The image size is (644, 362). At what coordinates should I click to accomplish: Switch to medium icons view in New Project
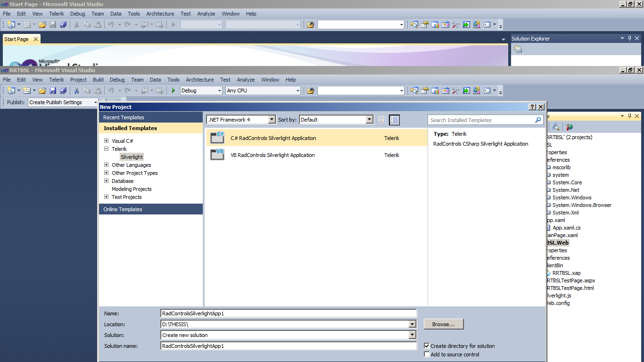point(395,120)
